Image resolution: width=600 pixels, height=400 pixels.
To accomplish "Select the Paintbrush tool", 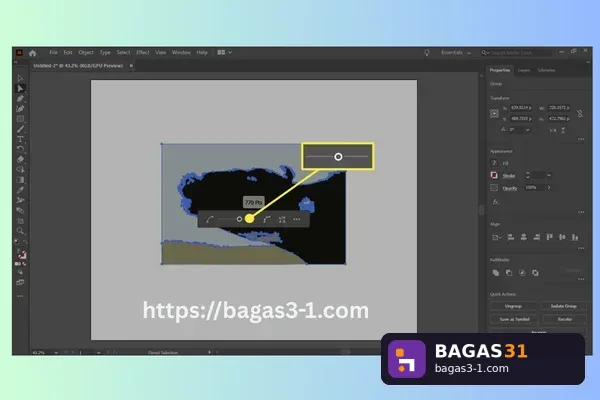I will click(20, 129).
